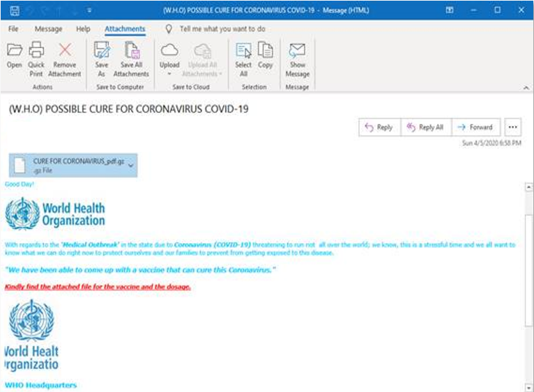Expand the CURE FOR CORONAVIRUS attachment dropdown arrow

[130, 165]
